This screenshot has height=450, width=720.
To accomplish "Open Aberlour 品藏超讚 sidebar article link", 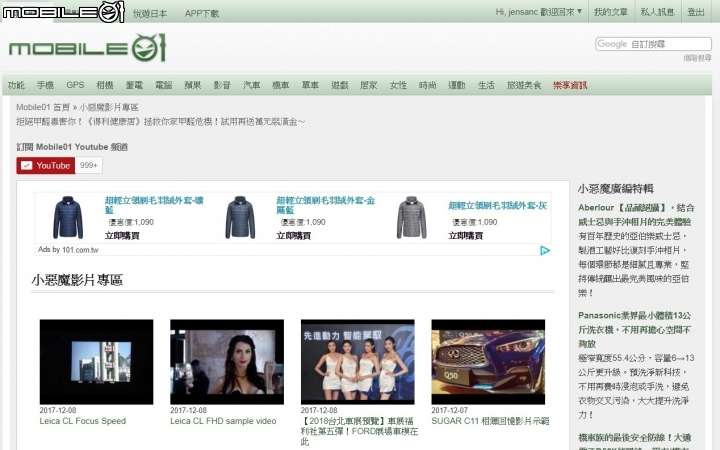I will point(636,215).
